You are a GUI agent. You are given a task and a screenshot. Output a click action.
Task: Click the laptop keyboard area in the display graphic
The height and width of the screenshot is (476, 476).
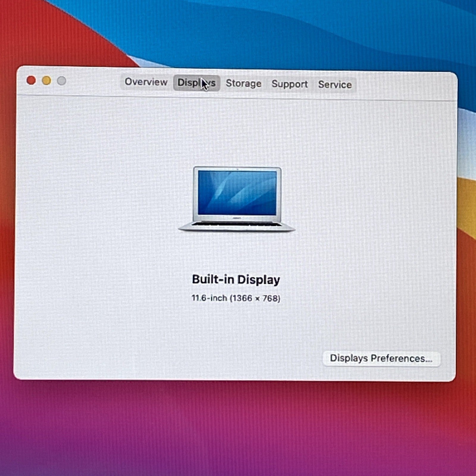[237, 224]
